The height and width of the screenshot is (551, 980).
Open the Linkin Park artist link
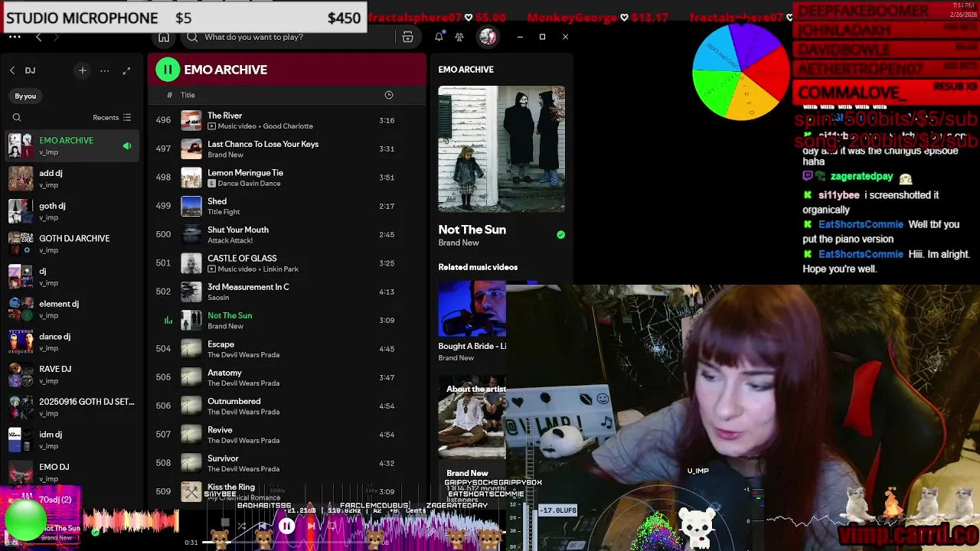tap(280, 269)
